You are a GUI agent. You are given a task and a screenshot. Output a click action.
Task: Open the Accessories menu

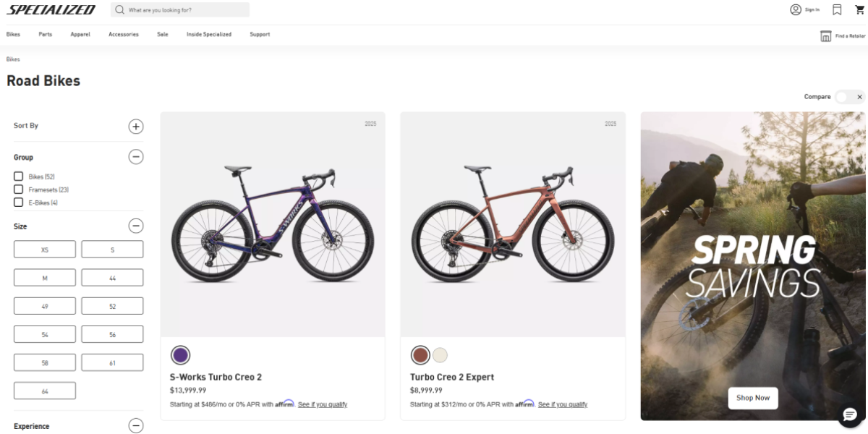124,35
